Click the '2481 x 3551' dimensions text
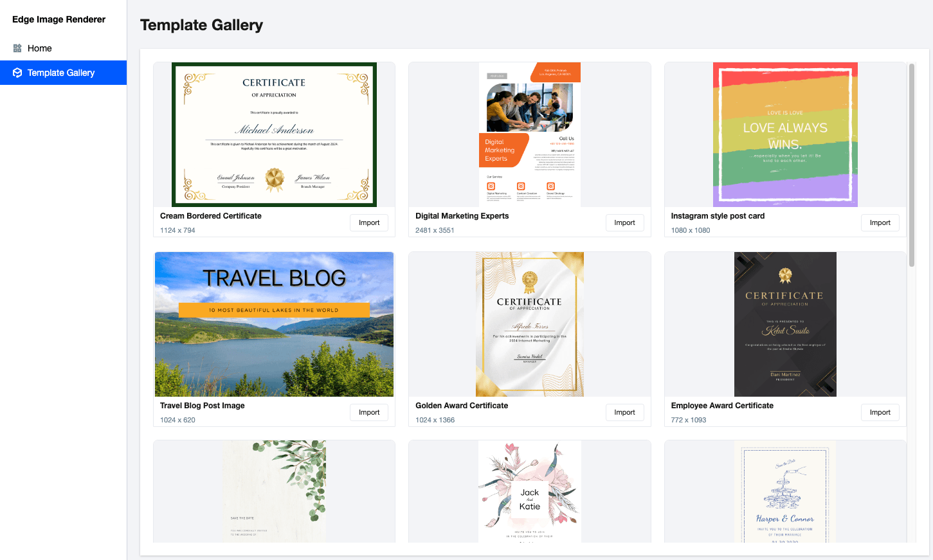Screen dimensions: 933x560 tap(435, 230)
